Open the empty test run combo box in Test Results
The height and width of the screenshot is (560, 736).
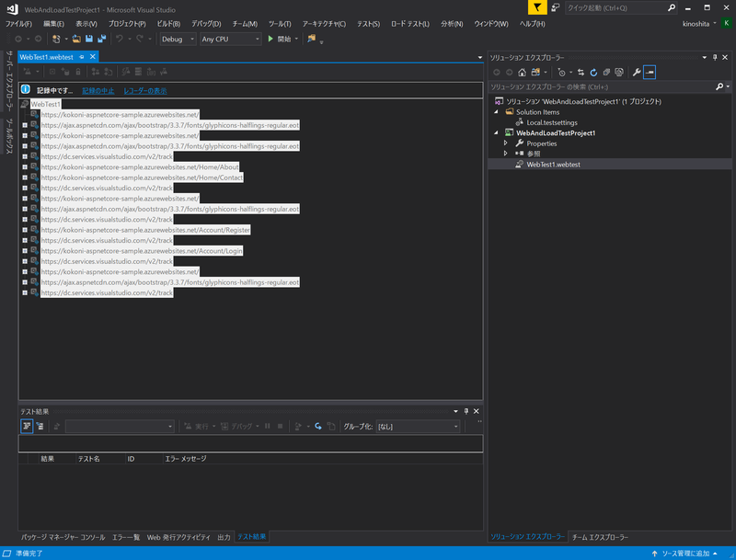[120, 427]
